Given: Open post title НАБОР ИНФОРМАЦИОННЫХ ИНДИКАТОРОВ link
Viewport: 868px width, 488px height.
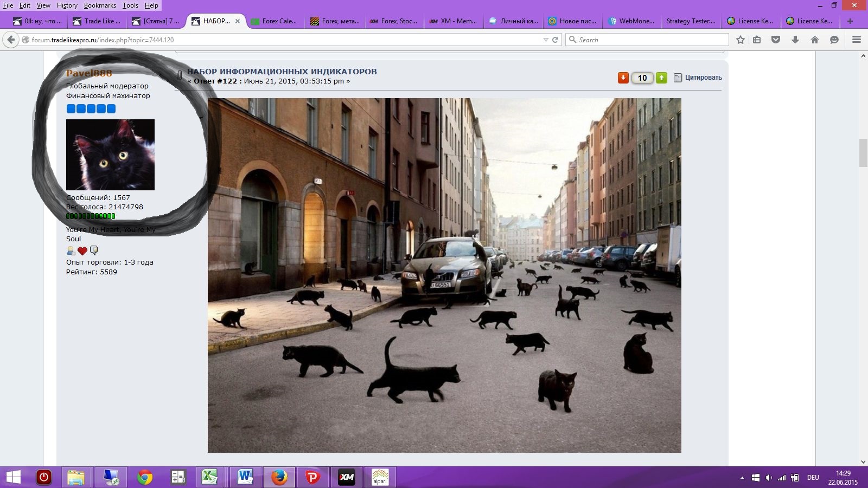Looking at the screenshot, I should (282, 72).
